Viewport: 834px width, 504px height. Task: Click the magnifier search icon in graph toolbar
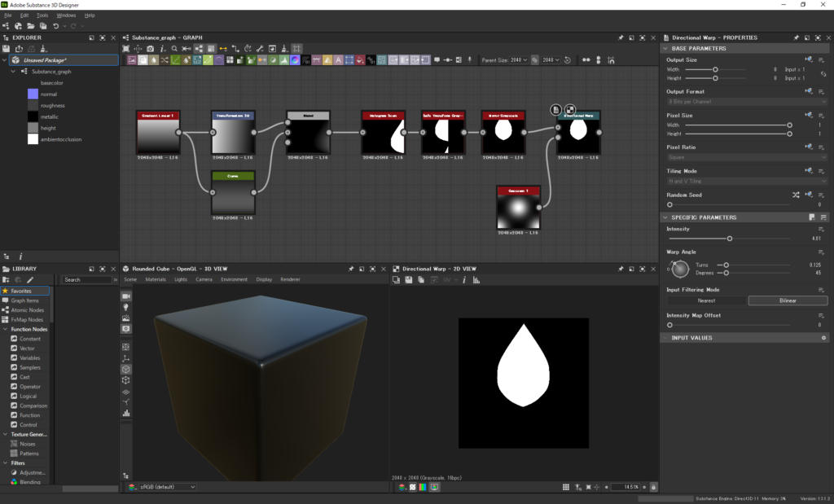click(x=174, y=48)
